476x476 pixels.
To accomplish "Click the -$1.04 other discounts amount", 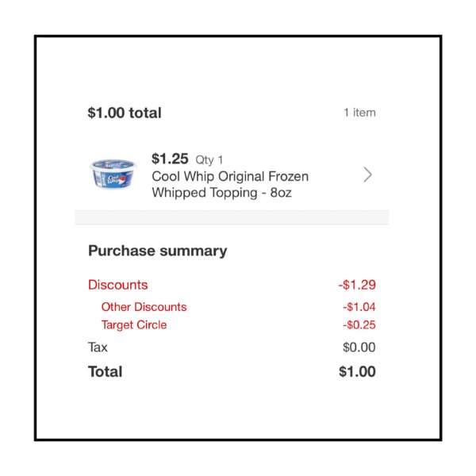I will 359,307.
